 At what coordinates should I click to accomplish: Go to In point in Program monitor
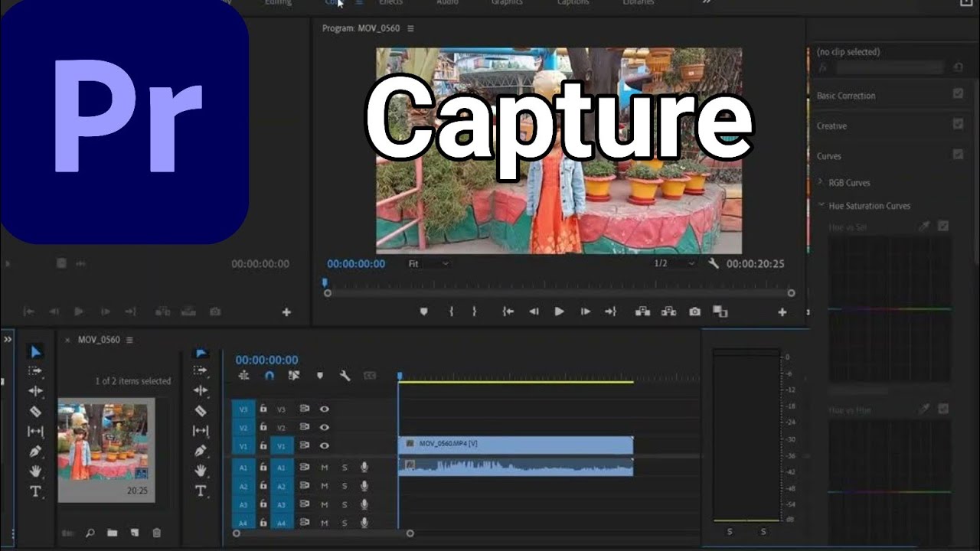click(x=508, y=311)
